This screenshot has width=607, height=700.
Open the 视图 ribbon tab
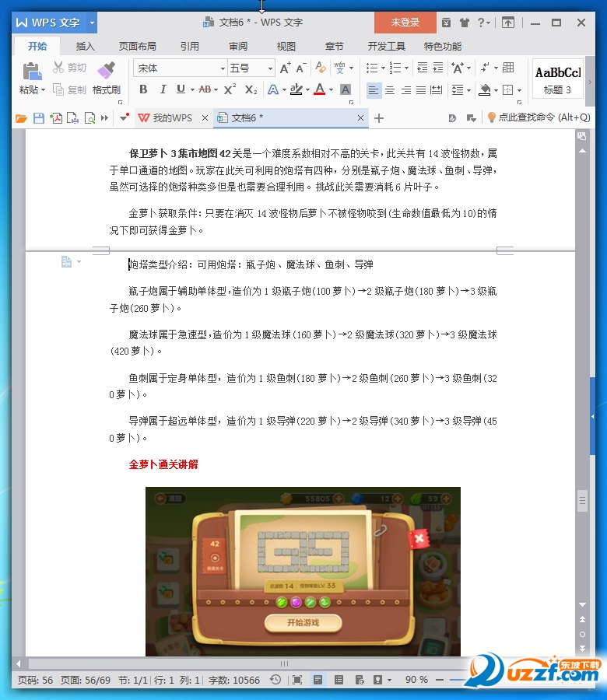pos(286,47)
